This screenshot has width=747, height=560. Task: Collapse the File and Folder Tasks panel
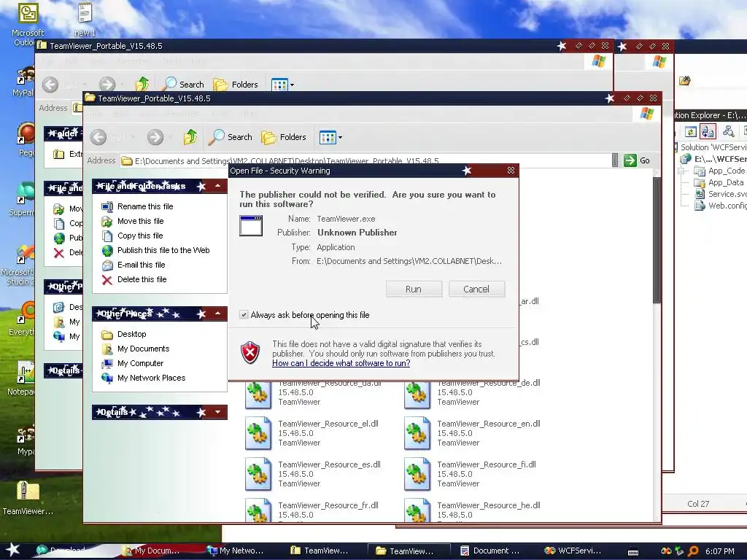coord(217,186)
